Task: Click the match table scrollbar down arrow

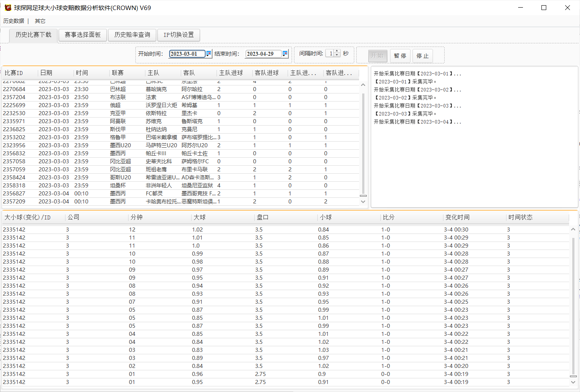Action: [x=363, y=201]
